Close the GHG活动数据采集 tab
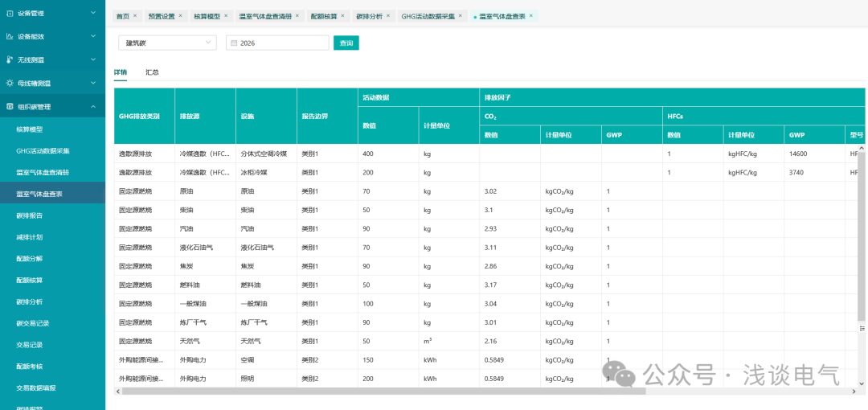 [460, 16]
